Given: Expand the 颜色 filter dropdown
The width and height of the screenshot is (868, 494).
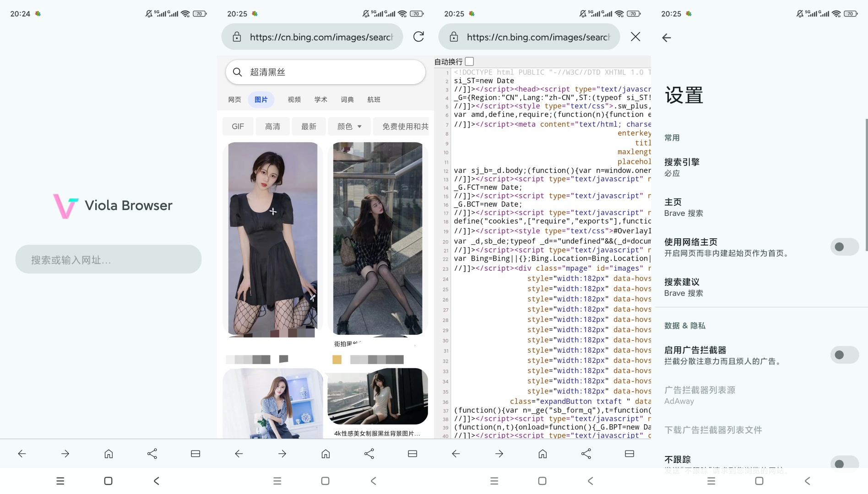Looking at the screenshot, I should tap(350, 127).
